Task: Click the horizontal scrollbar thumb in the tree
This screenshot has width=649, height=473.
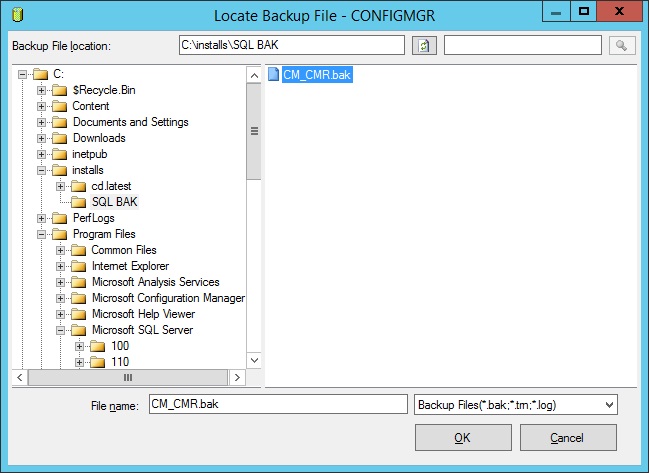Action: click(x=128, y=378)
